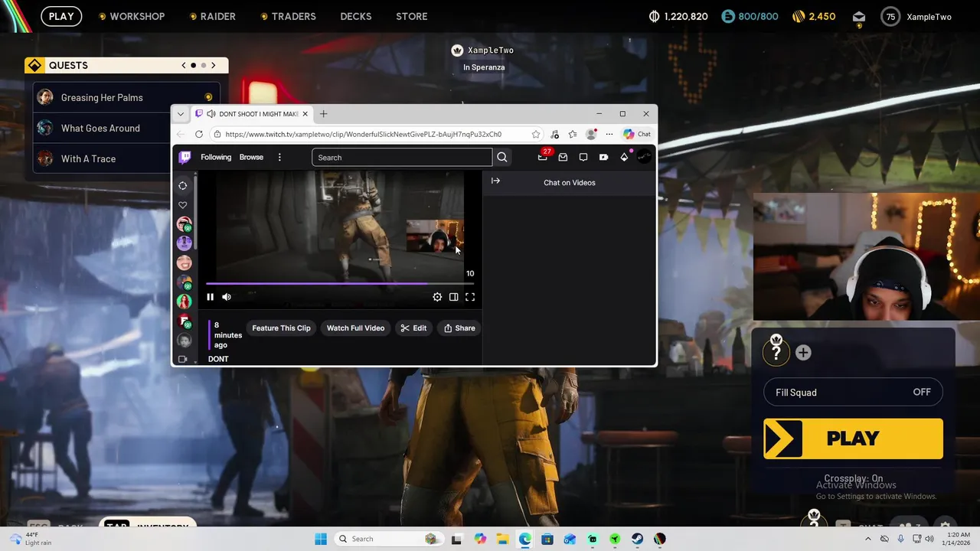Open the STORE menu
The height and width of the screenshot is (551, 980).
click(x=412, y=16)
